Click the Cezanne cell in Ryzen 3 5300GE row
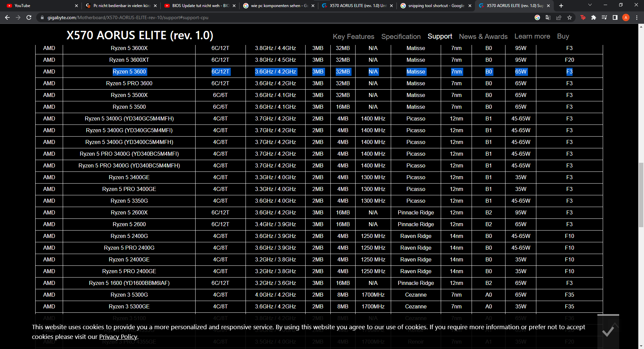644x349 pixels. click(416, 306)
